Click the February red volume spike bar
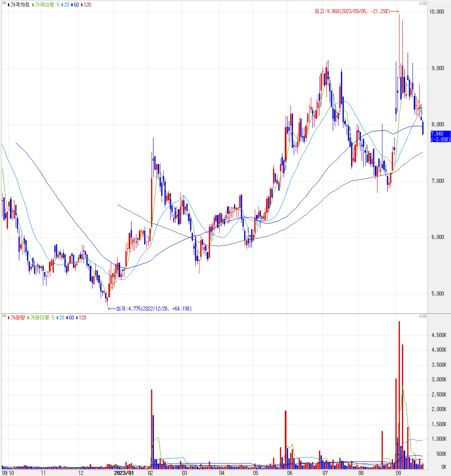 click(152, 429)
